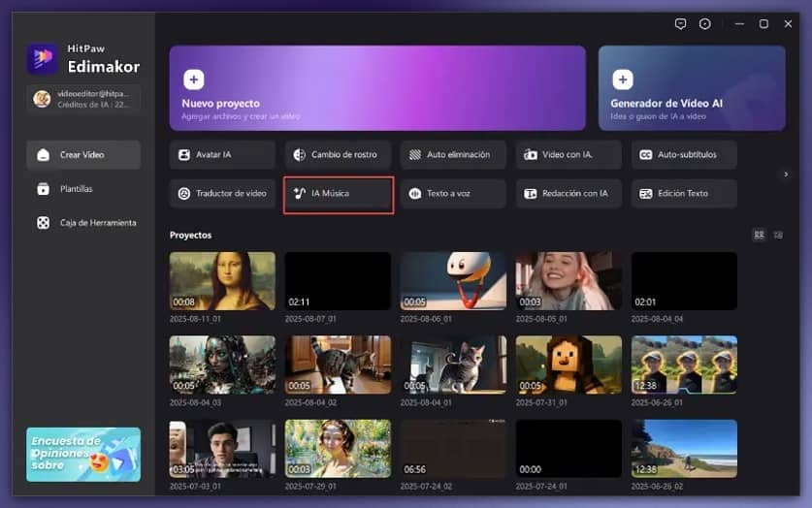Viewport: 812px width, 508px height.
Task: Launch the Traductor de video tool
Action: [x=222, y=194]
